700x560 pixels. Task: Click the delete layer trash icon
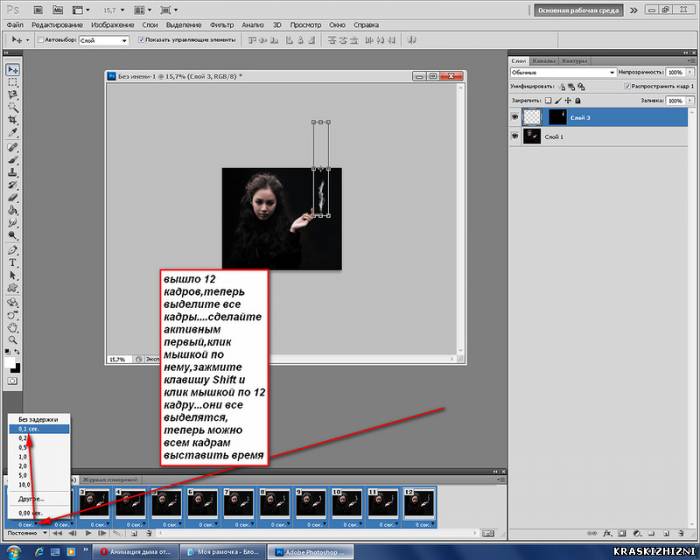pyautogui.click(x=681, y=533)
